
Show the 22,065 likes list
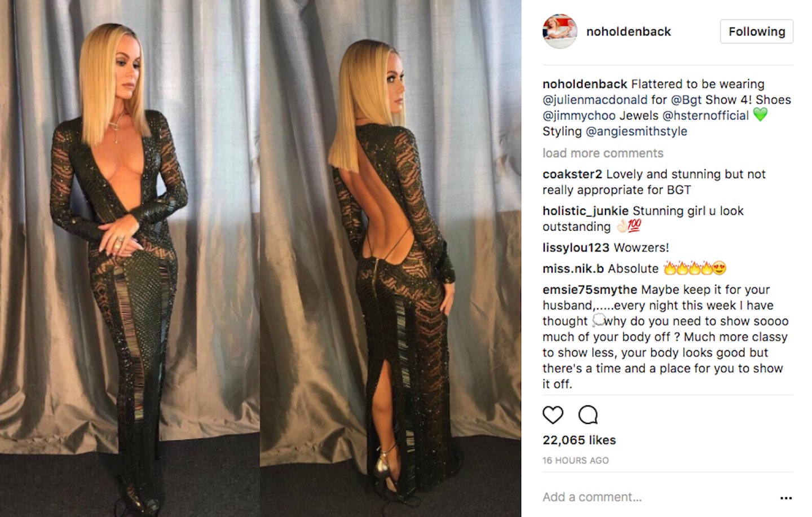pyautogui.click(x=579, y=440)
